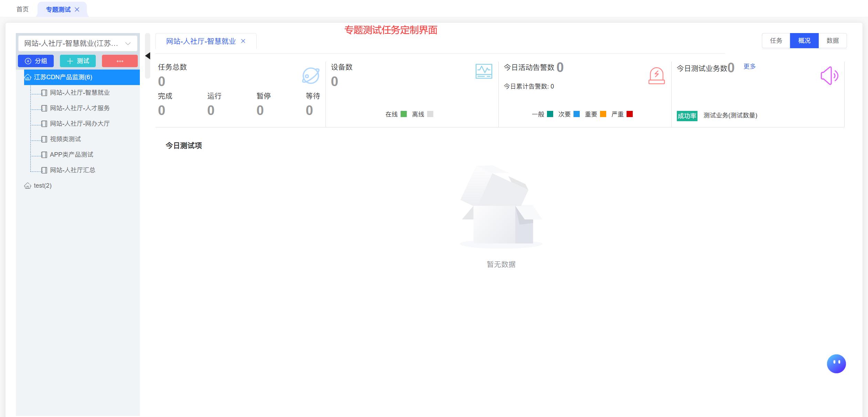
Task: Collapse the sidebar with the black triangle arrow
Action: point(148,56)
